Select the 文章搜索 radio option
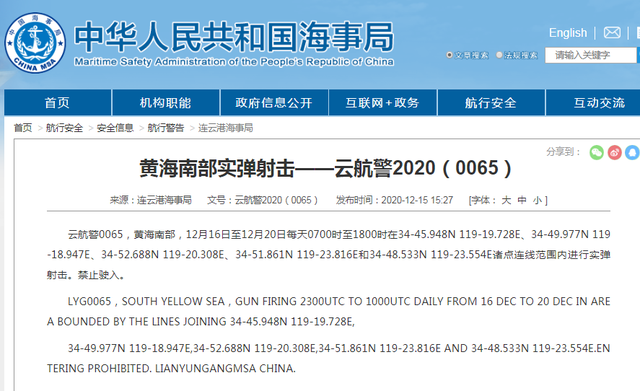640x391 pixels. [449, 55]
